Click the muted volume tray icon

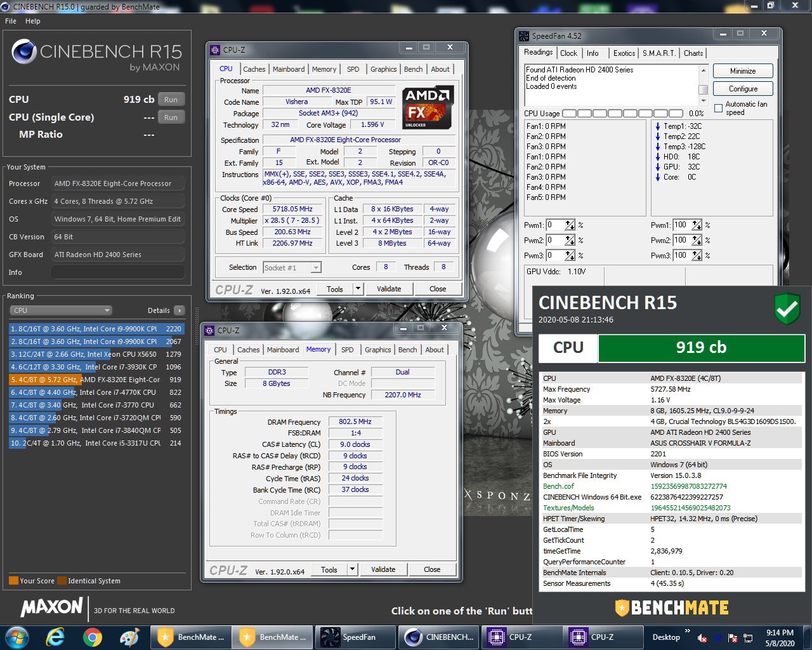click(702, 637)
